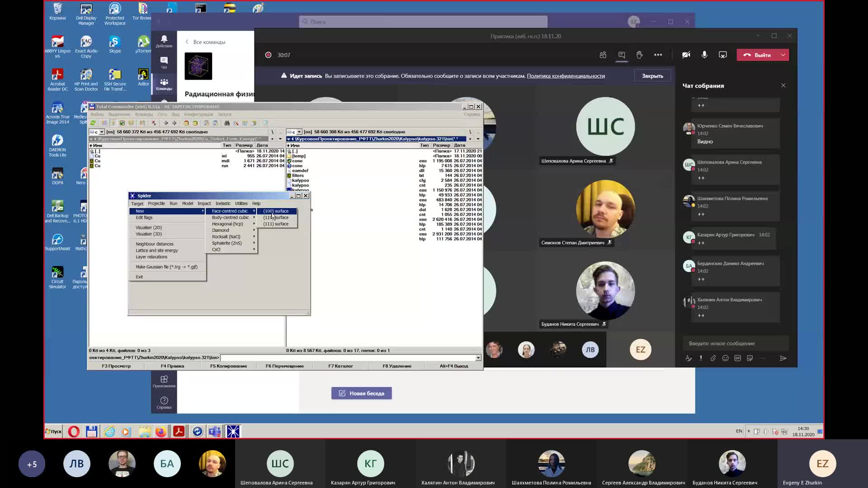Open Inelastic menu in Spider
Viewport: 868px width, 488px height.
pos(223,203)
